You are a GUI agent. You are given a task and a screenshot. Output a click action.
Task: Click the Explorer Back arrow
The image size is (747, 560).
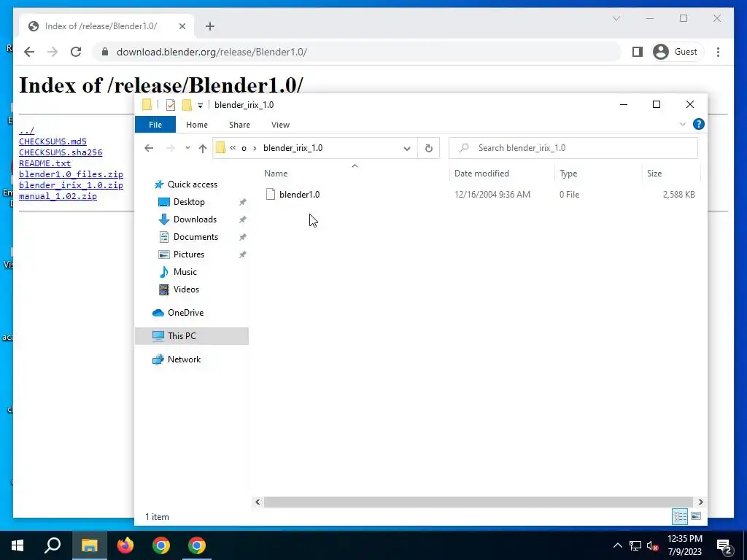[149, 148]
